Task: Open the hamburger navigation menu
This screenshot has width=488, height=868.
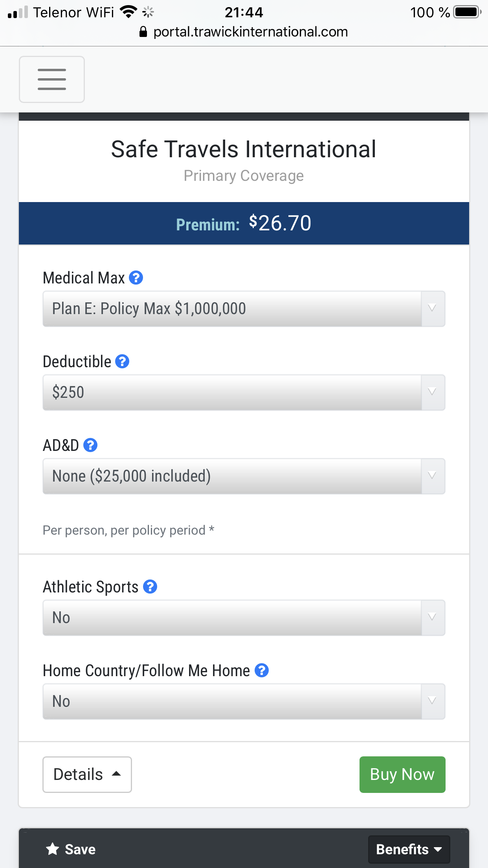Action: point(52,79)
